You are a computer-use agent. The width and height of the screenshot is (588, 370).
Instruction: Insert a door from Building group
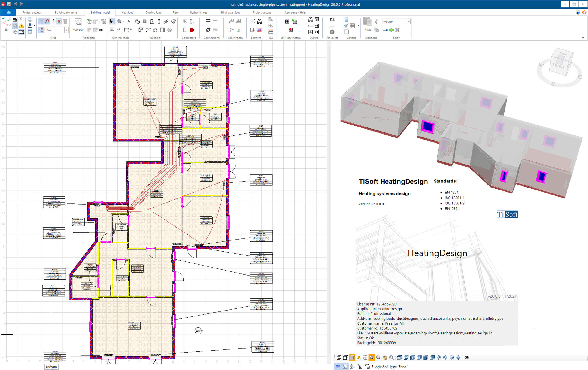point(152,21)
